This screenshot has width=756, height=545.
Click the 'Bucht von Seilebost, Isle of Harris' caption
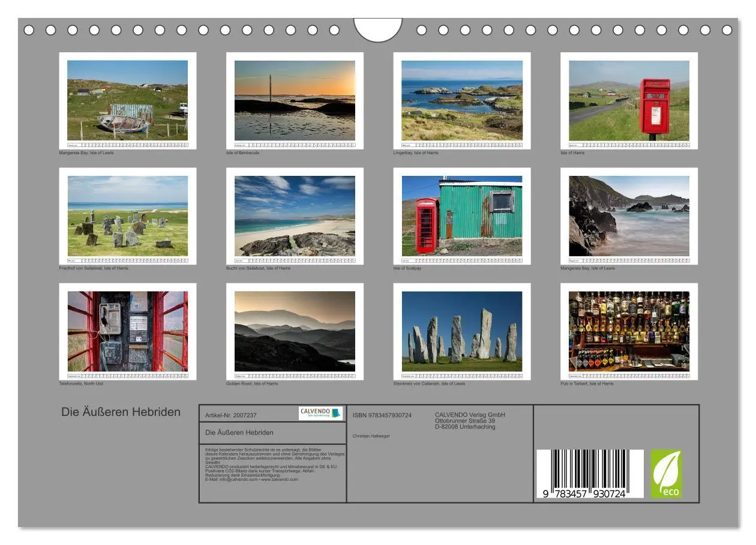point(259,268)
